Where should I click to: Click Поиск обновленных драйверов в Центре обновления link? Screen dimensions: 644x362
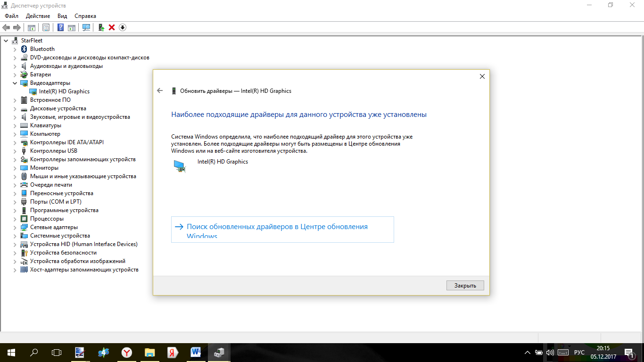pos(282,230)
